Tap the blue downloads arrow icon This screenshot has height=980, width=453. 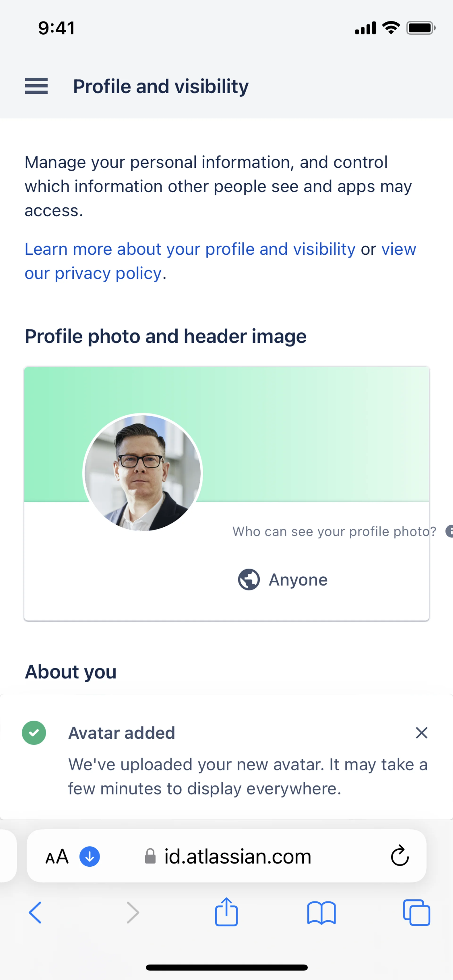pos(89,856)
